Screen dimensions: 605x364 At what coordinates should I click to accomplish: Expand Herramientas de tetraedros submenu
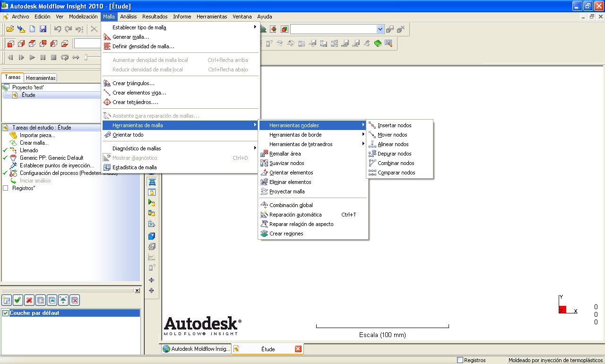(313, 144)
